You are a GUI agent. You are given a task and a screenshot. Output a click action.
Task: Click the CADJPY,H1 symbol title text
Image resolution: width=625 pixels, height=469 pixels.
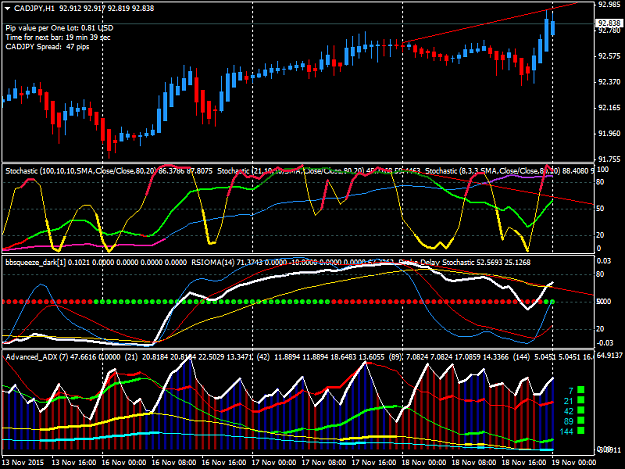point(35,8)
